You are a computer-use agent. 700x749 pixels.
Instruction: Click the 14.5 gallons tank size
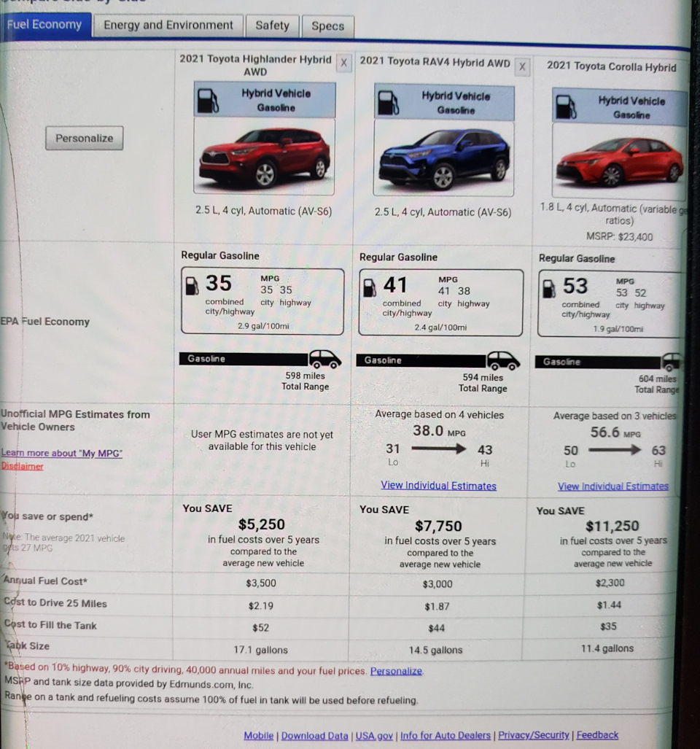tap(435, 650)
